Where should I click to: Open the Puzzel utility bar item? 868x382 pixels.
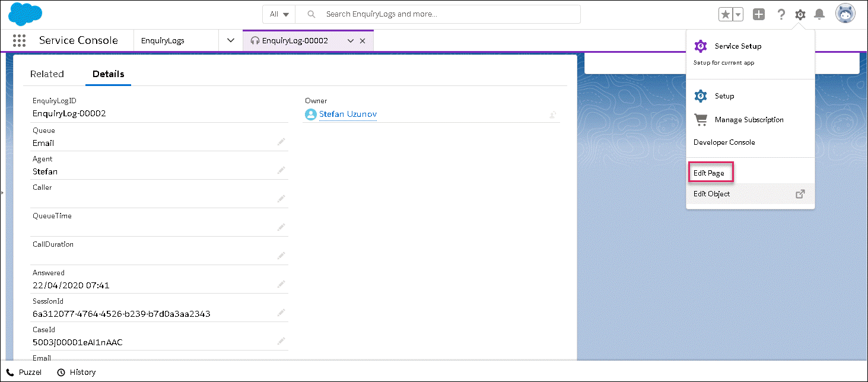pos(24,372)
